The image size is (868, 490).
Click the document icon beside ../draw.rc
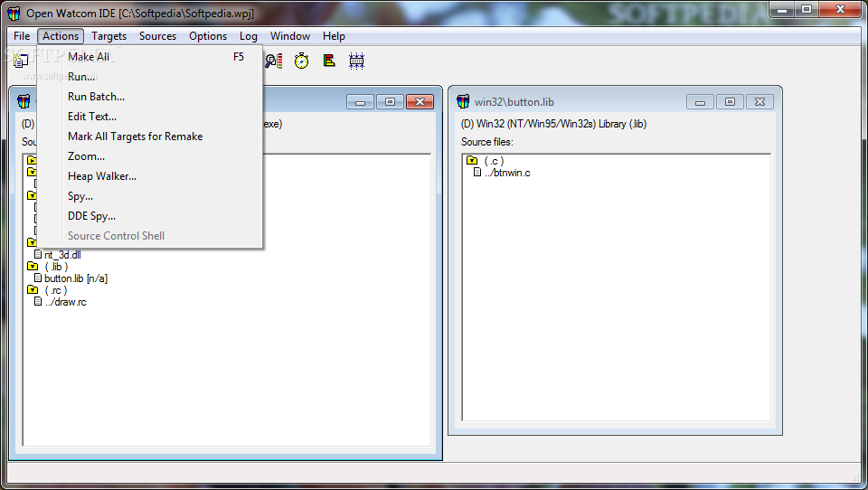point(38,301)
